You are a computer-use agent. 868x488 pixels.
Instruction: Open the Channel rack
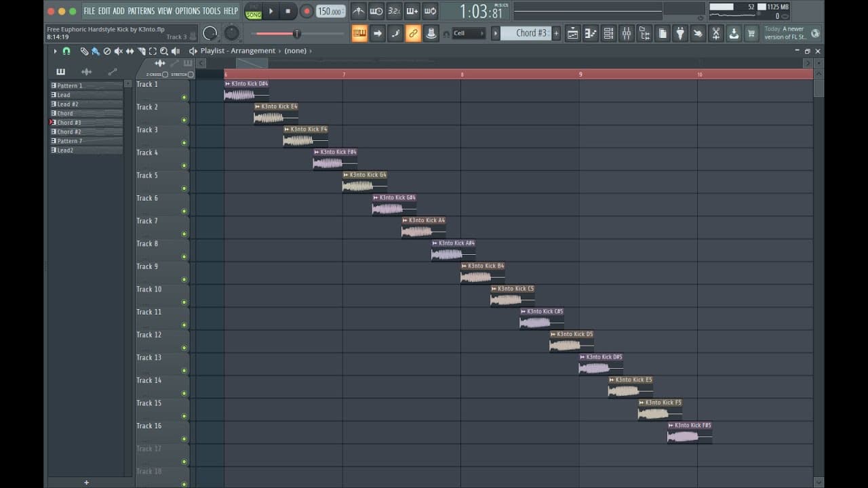click(608, 33)
